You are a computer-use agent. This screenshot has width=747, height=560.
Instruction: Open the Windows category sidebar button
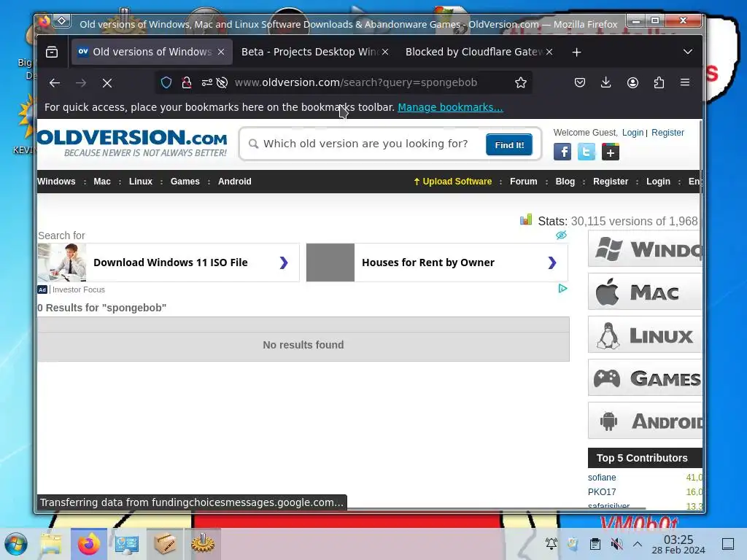tap(645, 249)
